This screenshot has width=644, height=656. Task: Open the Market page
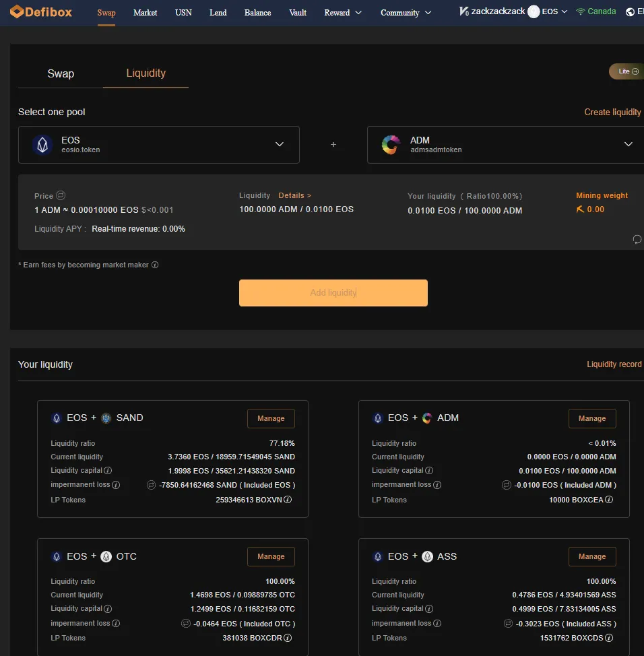pyautogui.click(x=146, y=13)
